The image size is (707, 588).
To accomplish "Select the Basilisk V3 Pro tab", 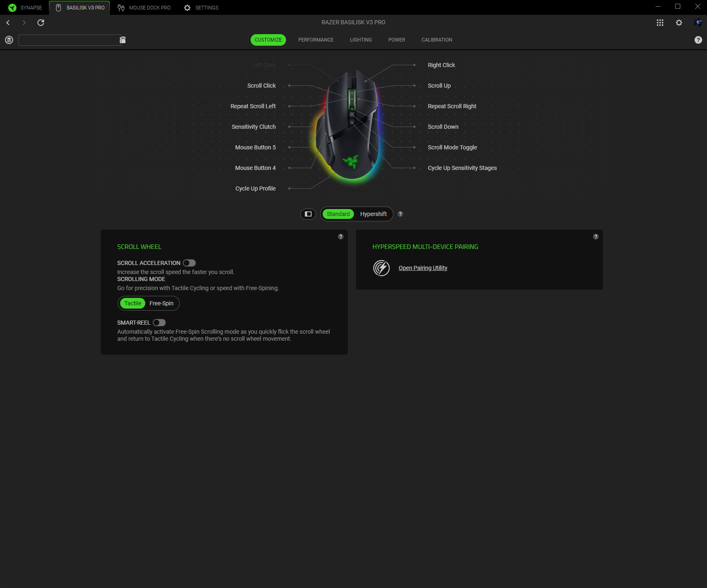I will point(80,7).
